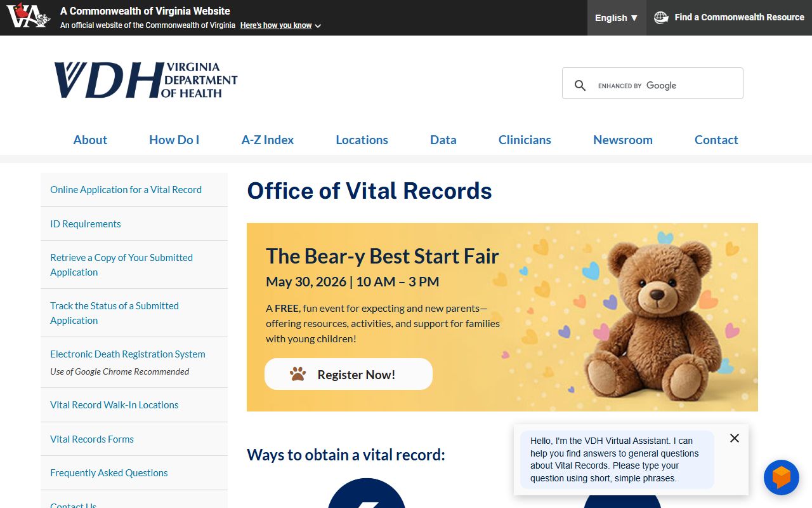
Task: Open the Clinicians navigation item
Action: click(x=525, y=140)
